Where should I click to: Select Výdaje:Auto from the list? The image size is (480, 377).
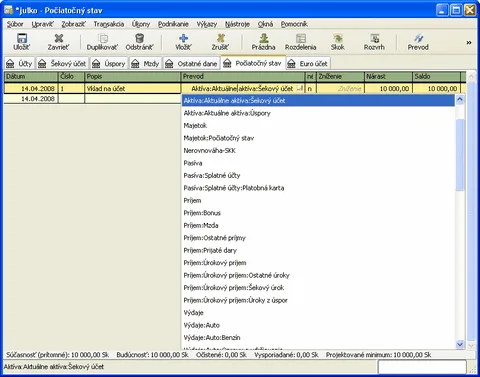click(318, 325)
